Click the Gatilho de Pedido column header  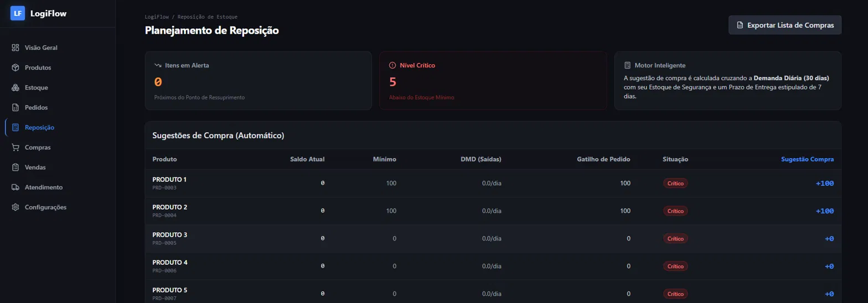tap(603, 159)
